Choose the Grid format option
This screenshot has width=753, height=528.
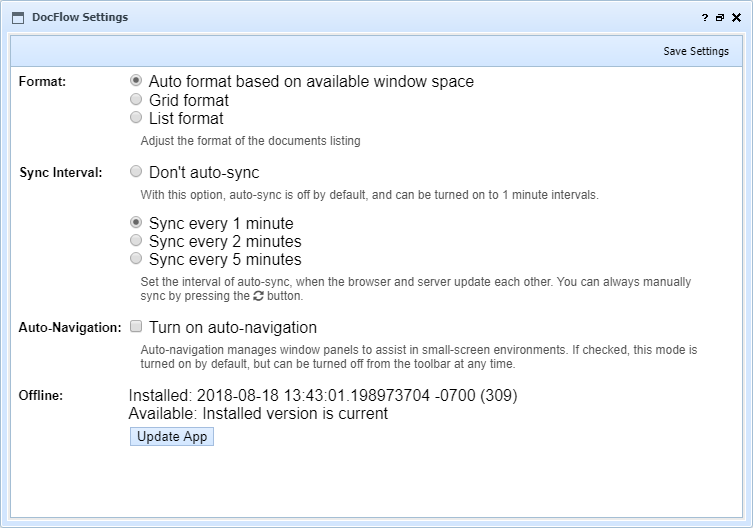136,100
